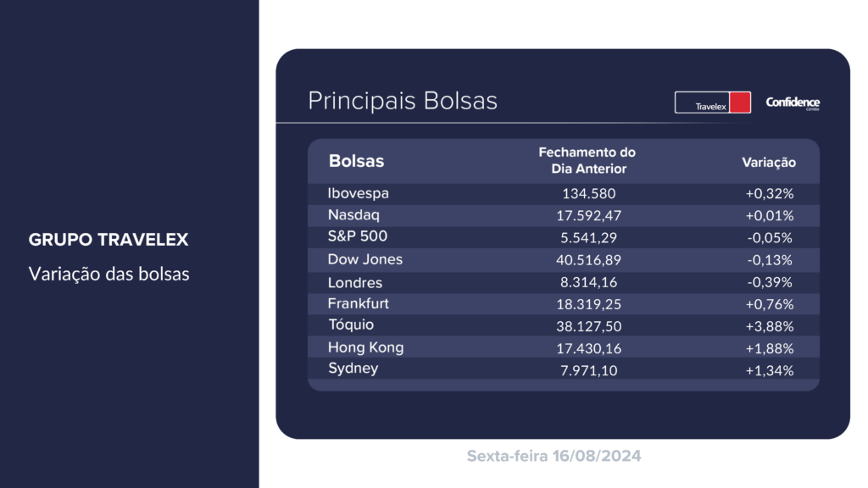This screenshot has height=488, width=868.
Task: Click the Variação das bolsas subtitle
Action: click(109, 274)
